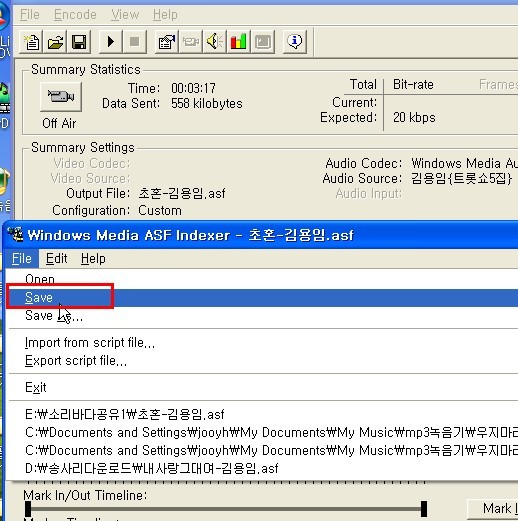The image size is (518, 521).
Task: Choose Exit from the File menu
Action: 262,387
